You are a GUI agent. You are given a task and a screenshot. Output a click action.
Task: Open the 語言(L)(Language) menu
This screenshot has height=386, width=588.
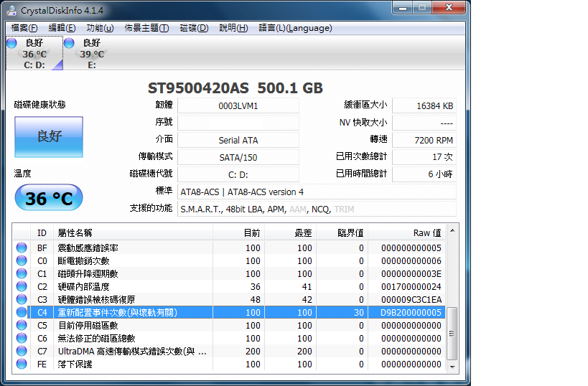click(x=296, y=28)
